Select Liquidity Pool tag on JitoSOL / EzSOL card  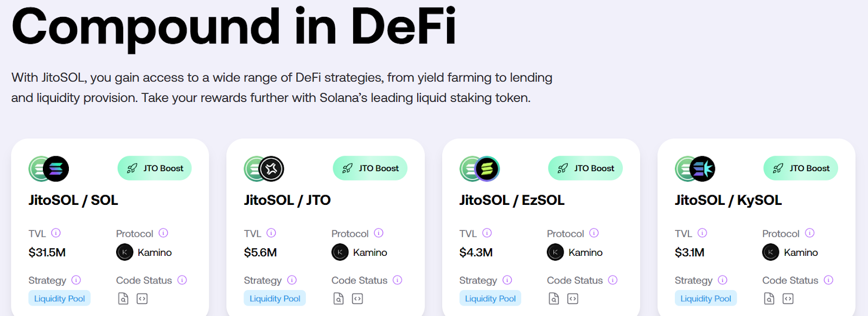point(490,299)
